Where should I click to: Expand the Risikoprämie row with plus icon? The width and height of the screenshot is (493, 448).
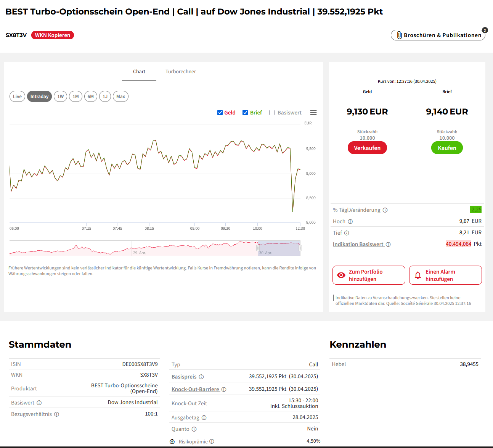coord(172,442)
